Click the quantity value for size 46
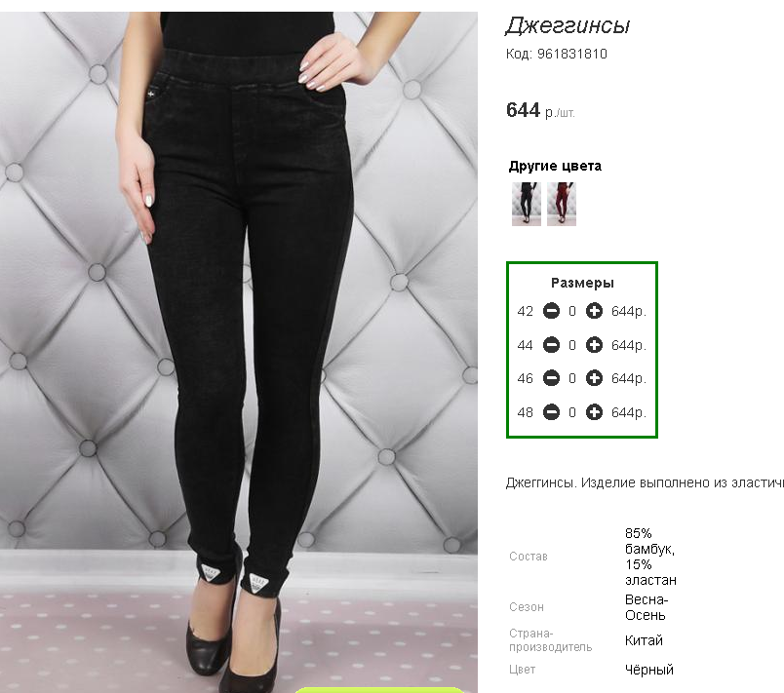Image resolution: width=784 pixels, height=693 pixels. tap(572, 378)
